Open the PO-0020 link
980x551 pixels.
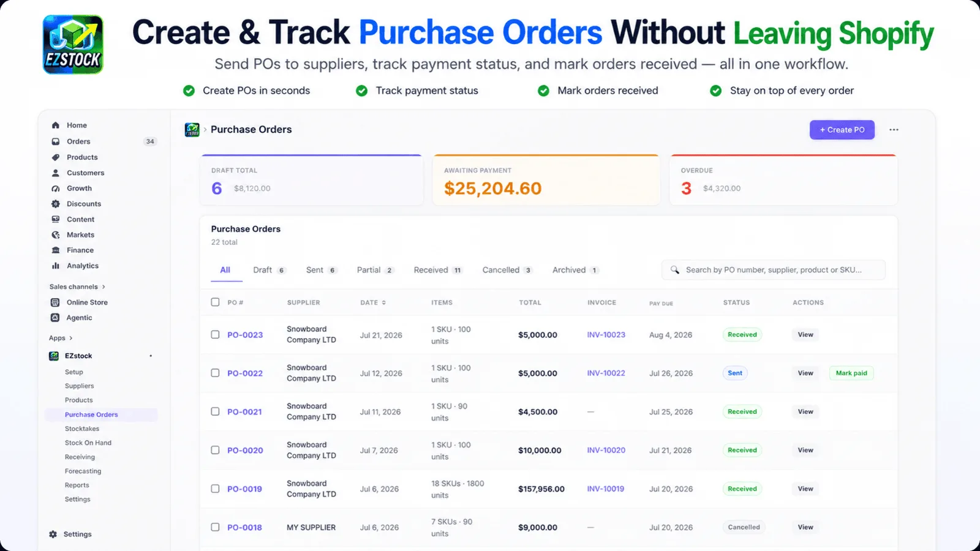pyautogui.click(x=245, y=450)
